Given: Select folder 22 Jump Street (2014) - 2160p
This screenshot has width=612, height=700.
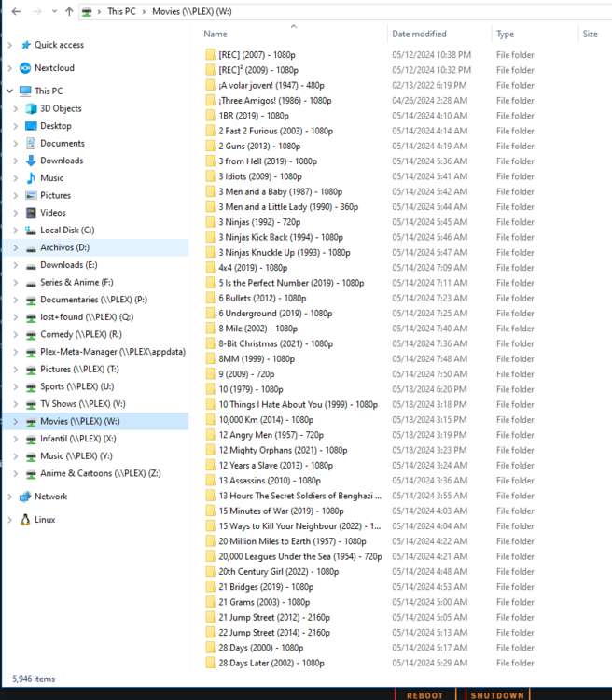Looking at the screenshot, I should [x=274, y=633].
